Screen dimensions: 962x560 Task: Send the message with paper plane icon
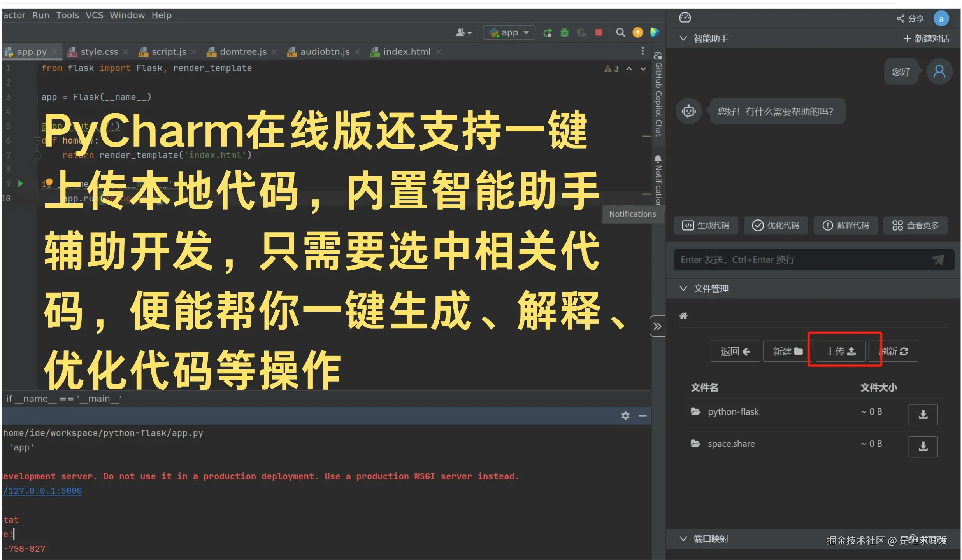point(938,259)
